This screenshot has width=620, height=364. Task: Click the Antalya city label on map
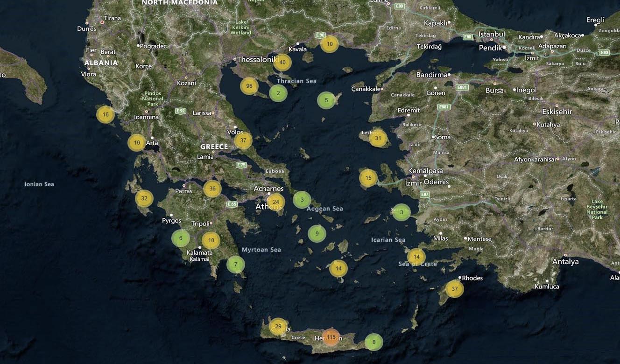(x=565, y=262)
